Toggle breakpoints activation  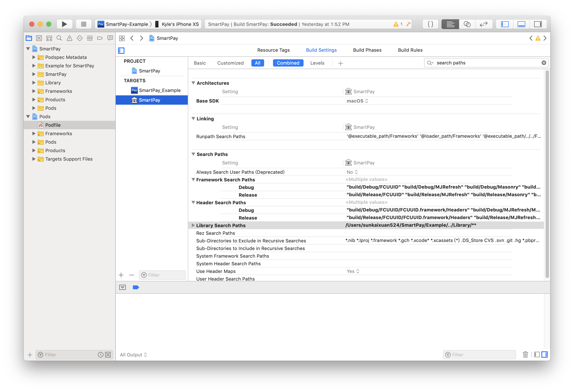click(x=136, y=287)
